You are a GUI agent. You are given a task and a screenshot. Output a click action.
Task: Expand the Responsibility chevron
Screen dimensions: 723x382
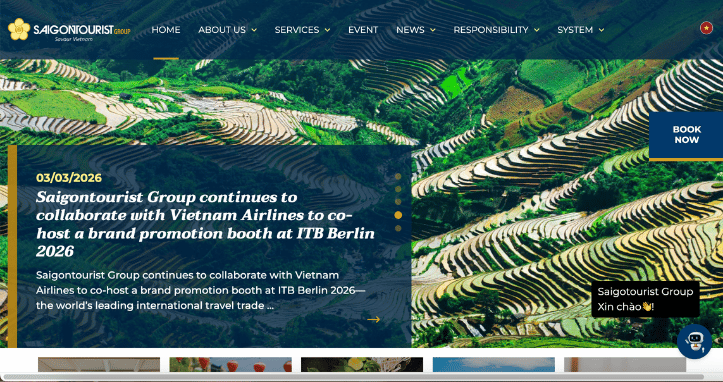tap(536, 30)
